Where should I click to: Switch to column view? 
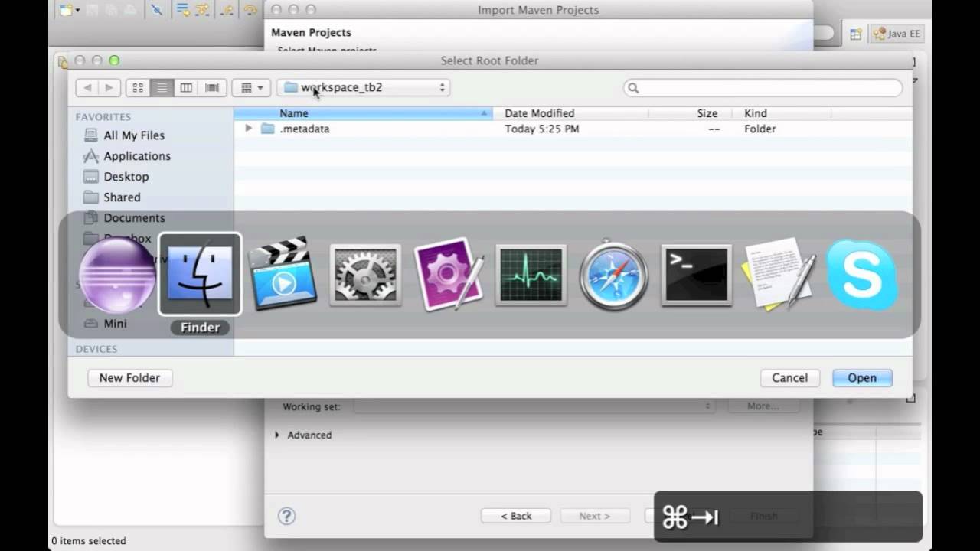[x=186, y=88]
